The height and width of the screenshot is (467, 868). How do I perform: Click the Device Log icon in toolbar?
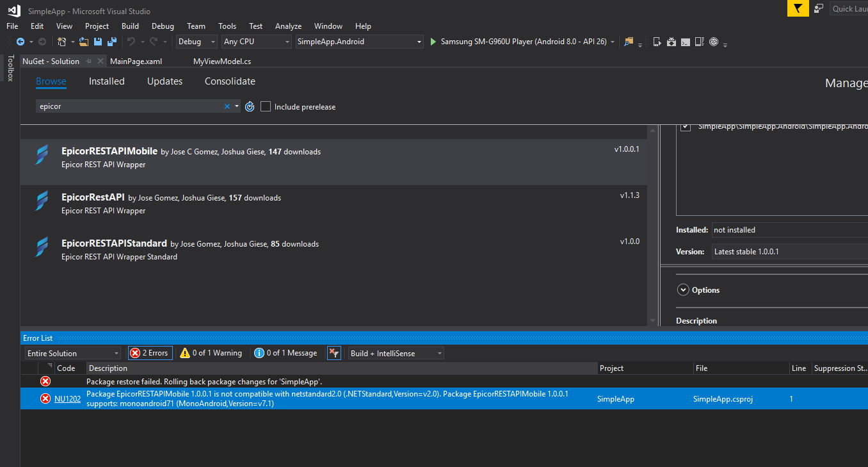700,42
